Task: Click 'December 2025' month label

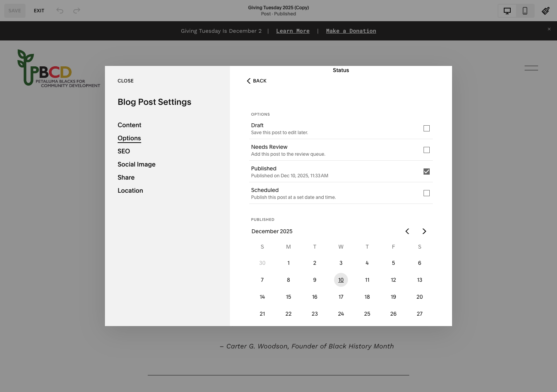Action: coord(272,231)
